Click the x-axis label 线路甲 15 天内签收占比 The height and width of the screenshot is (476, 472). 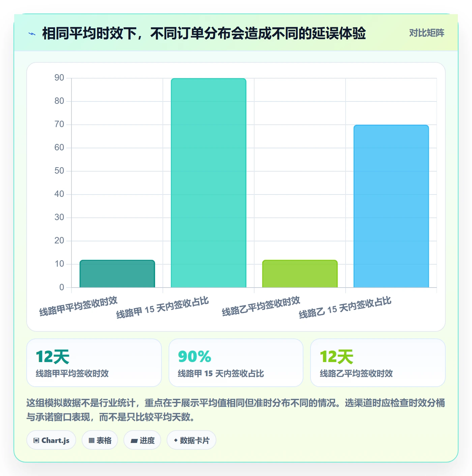(163, 307)
